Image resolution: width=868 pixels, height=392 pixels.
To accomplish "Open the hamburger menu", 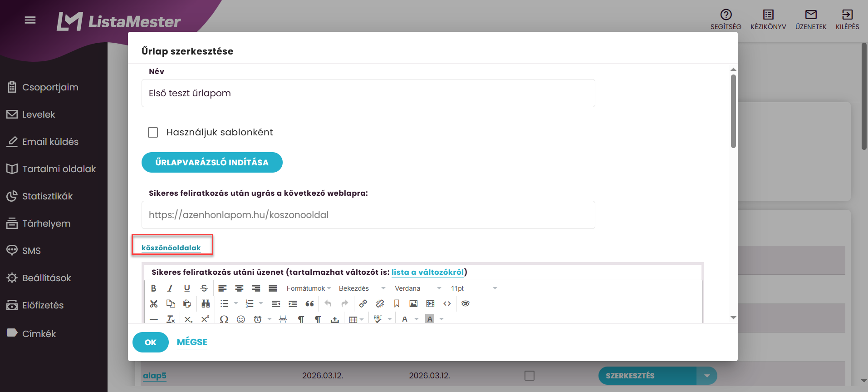I will click(x=30, y=20).
